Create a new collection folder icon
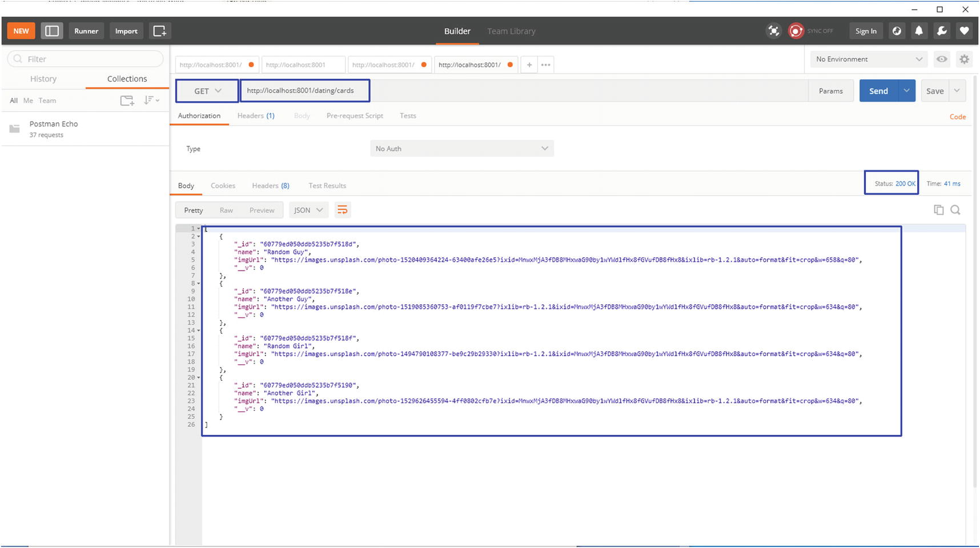The height and width of the screenshot is (548, 980). 127,100
